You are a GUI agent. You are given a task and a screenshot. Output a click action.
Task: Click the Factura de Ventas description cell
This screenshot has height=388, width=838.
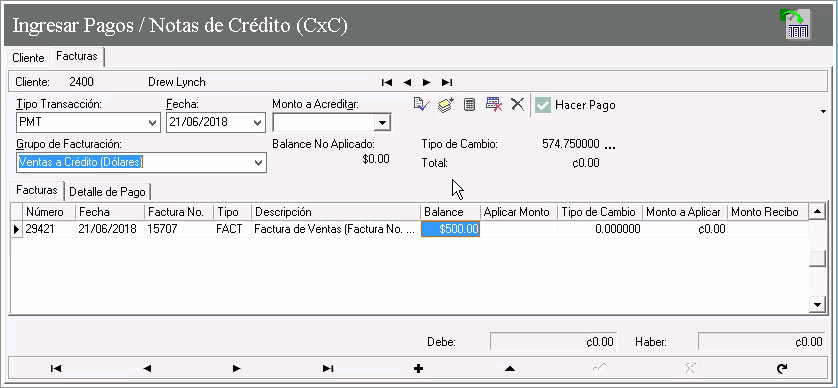click(336, 229)
